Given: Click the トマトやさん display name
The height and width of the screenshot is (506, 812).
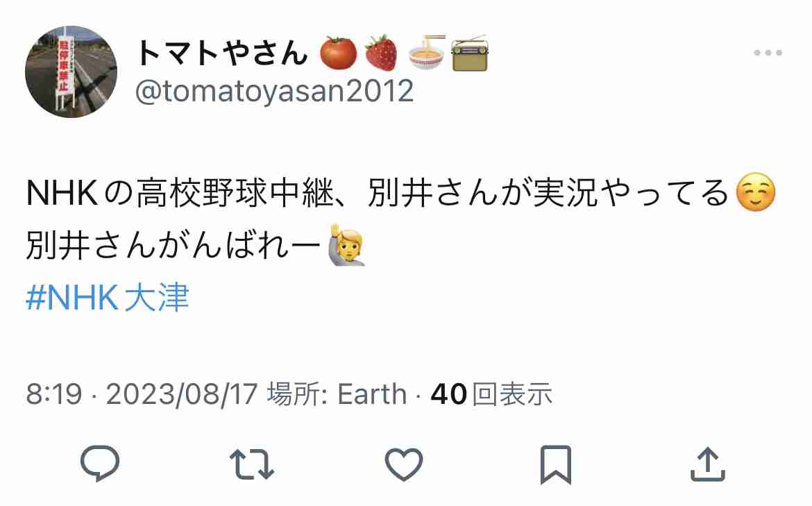Looking at the screenshot, I should (222, 53).
